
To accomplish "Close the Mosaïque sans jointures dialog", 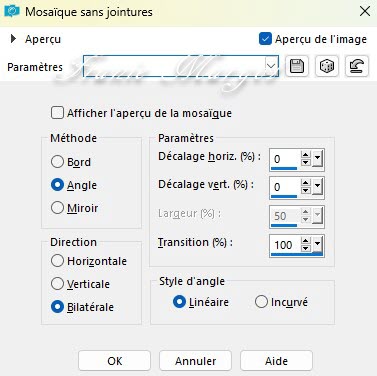I will point(365,11).
